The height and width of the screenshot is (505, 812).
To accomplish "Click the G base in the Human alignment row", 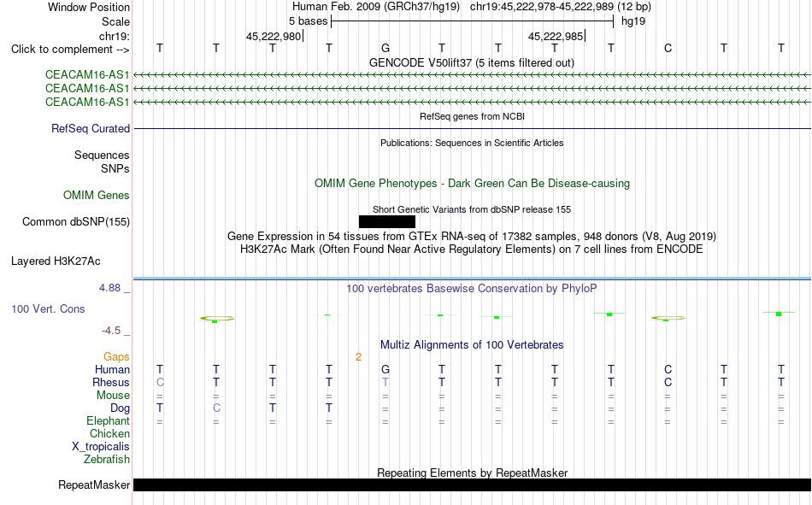I will tap(385, 370).
